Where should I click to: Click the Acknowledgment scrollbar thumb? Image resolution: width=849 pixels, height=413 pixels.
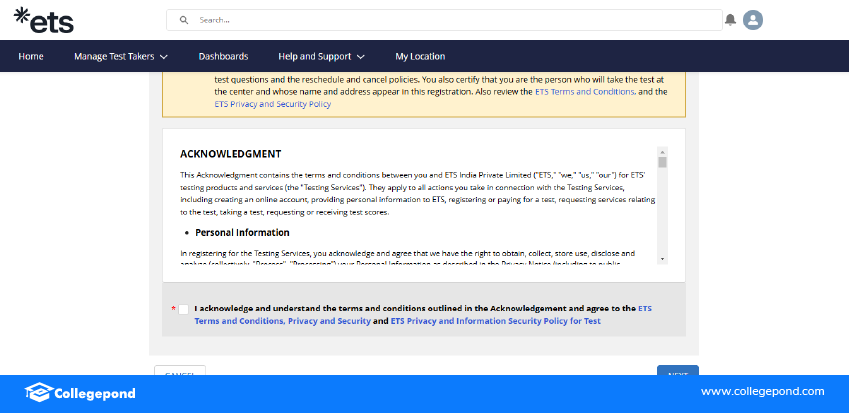click(x=662, y=162)
